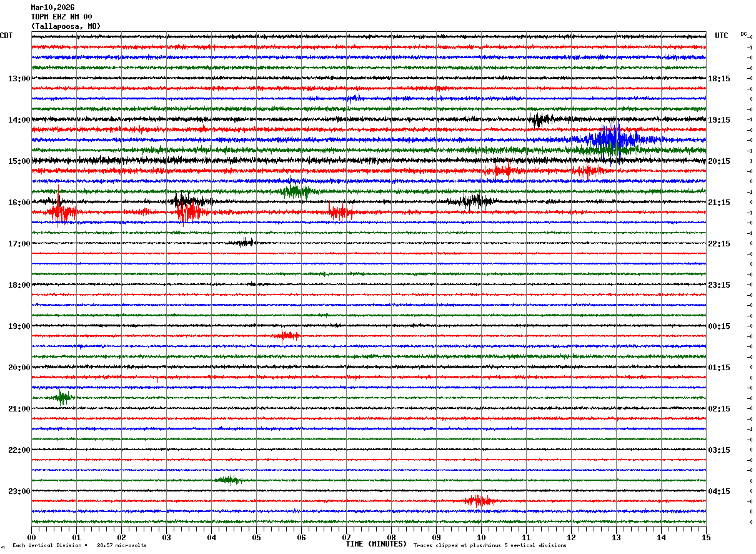
Task: Click the vertical division microvolts note
Action: coord(79,545)
